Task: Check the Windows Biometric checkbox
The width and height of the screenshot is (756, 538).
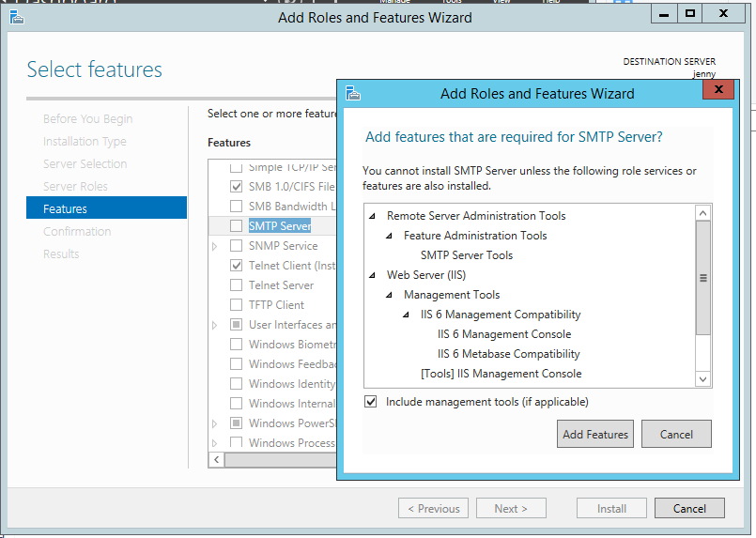Action: point(236,345)
